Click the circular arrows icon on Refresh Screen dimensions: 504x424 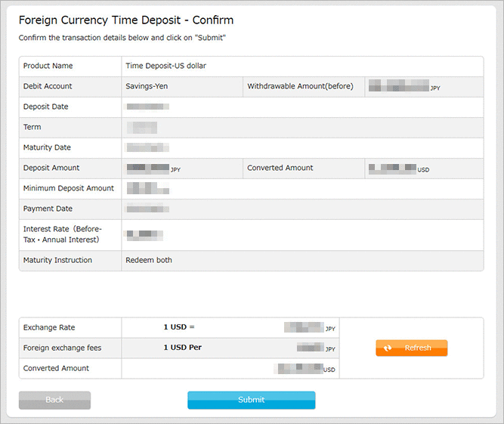(388, 348)
